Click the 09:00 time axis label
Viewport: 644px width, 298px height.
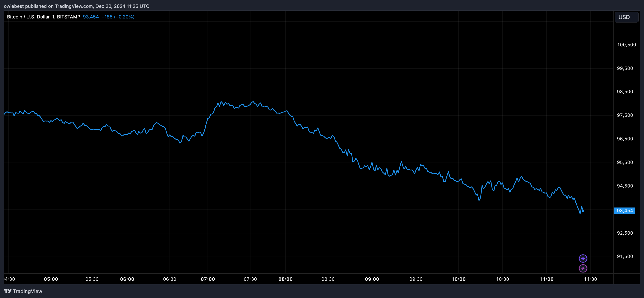click(x=372, y=279)
